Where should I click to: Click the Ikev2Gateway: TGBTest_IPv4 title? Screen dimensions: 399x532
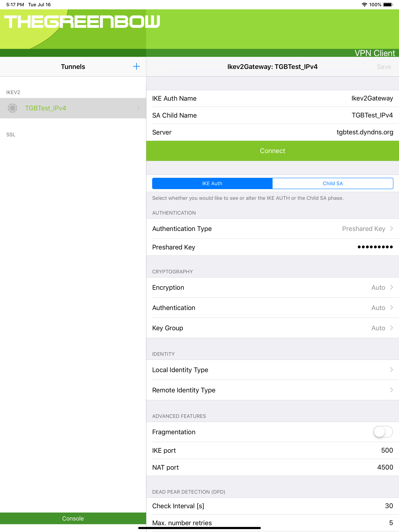[x=272, y=67]
